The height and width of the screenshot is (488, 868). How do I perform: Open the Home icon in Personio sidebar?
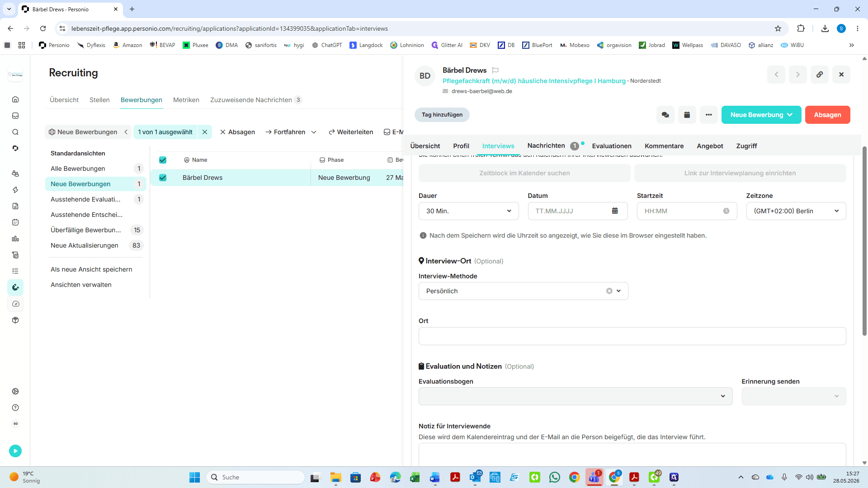coord(15,99)
